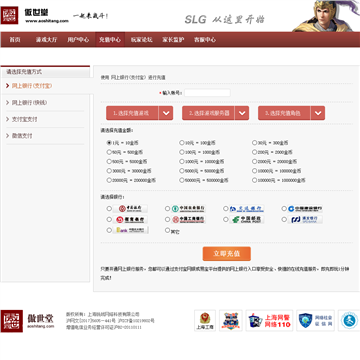The height and width of the screenshot is (360, 360).
Task: Click the arrow beside 选择游戏服务器
Action: [x=242, y=113]
